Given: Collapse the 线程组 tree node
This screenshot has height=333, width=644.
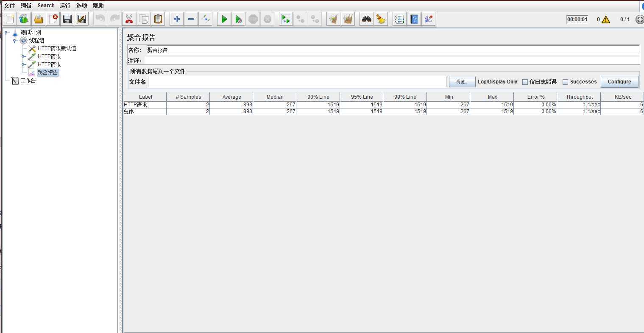Looking at the screenshot, I should 14,41.
